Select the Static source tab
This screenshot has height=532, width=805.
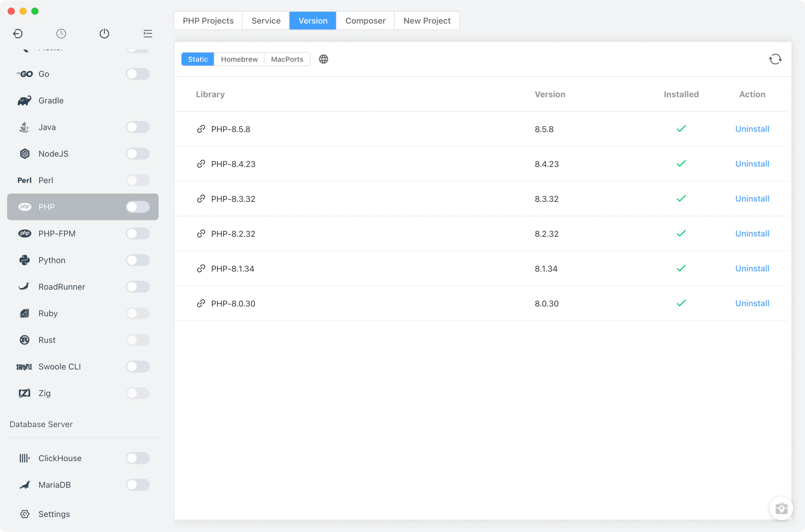198,59
